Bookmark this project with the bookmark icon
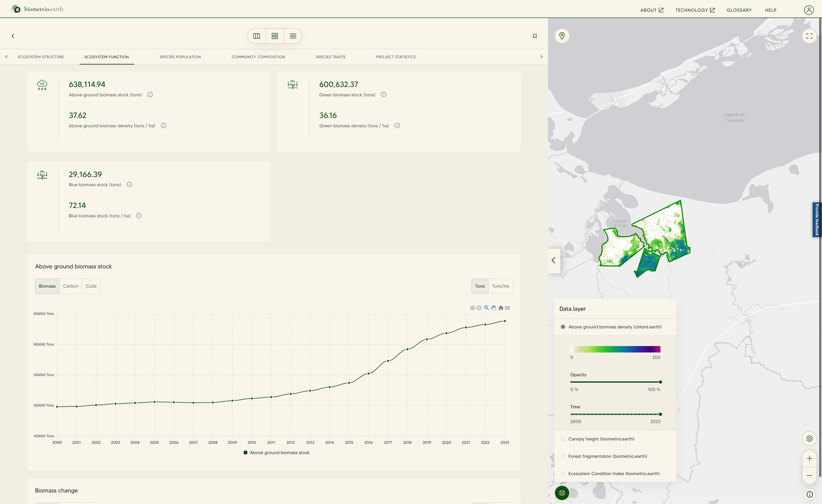This screenshot has width=822, height=504. coord(535,36)
